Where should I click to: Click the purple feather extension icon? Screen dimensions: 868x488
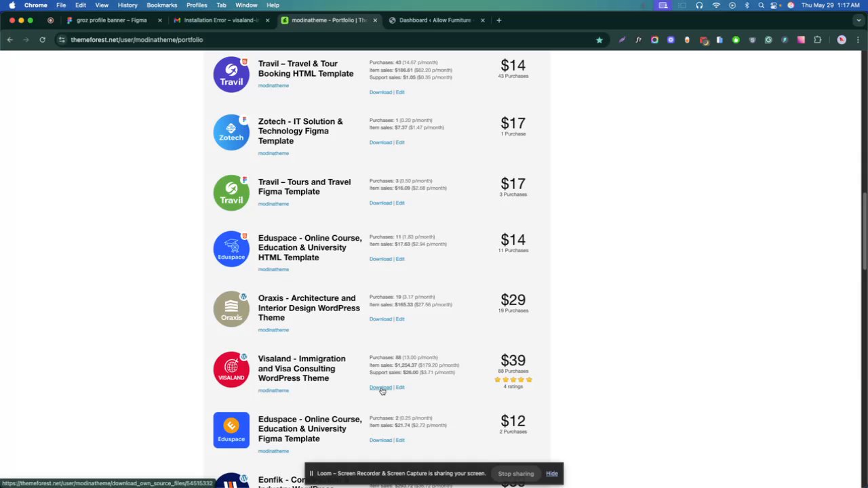coord(622,40)
